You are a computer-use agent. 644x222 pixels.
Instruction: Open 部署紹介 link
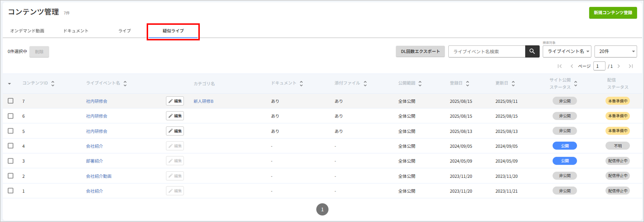pos(95,161)
